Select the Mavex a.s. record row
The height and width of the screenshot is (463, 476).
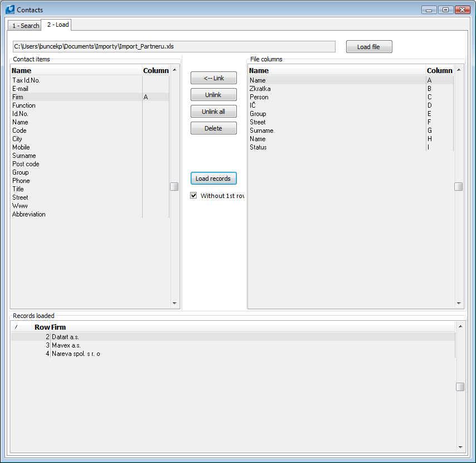(x=233, y=345)
